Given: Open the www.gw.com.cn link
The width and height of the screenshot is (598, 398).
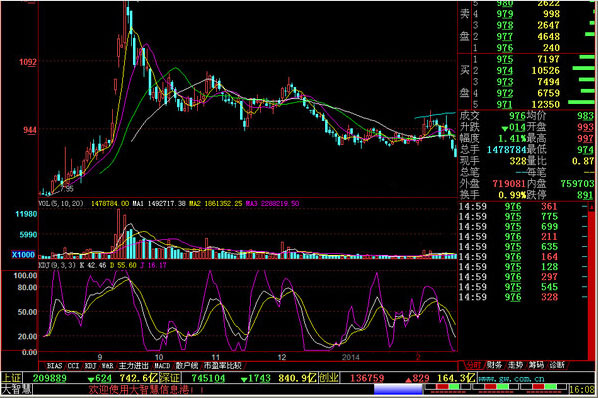Looking at the screenshot, I should tap(511, 379).
